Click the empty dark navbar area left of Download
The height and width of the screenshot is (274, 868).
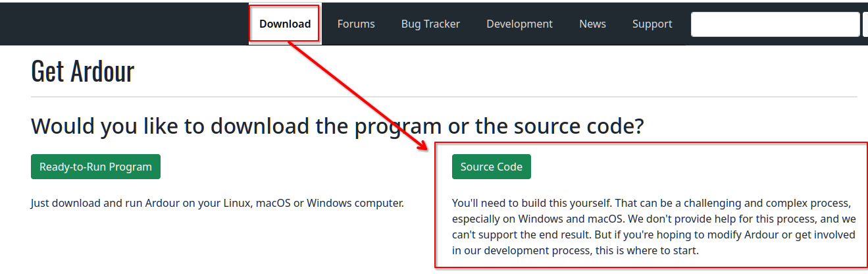pyautogui.click(x=125, y=24)
